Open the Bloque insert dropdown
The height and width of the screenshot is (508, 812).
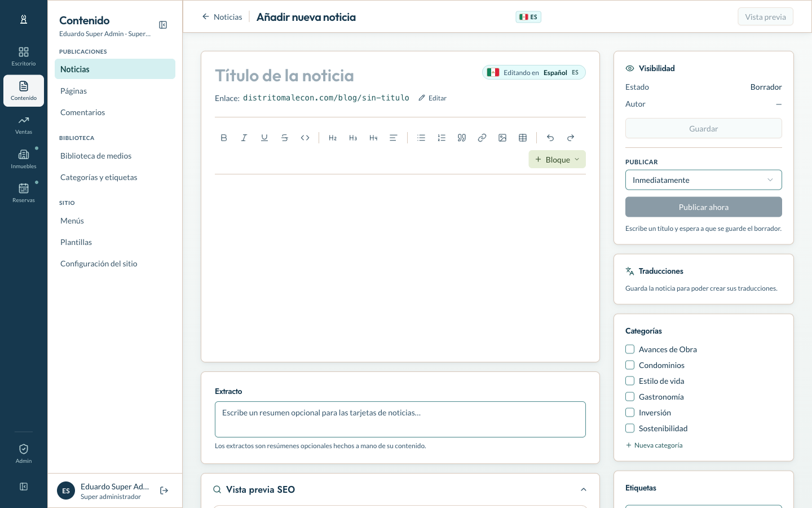557,160
